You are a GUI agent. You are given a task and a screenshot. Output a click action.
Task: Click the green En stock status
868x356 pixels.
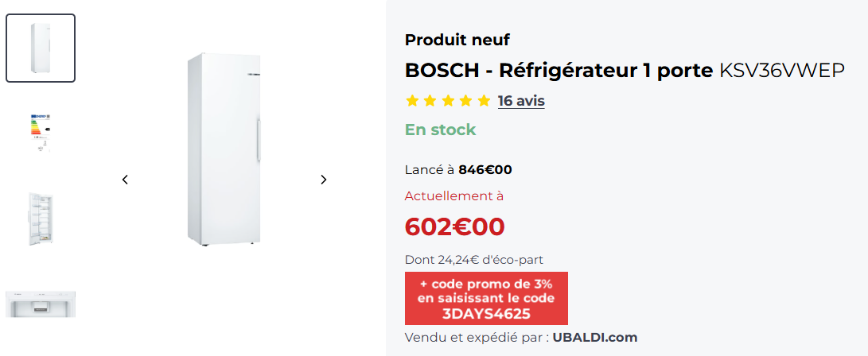pos(440,130)
